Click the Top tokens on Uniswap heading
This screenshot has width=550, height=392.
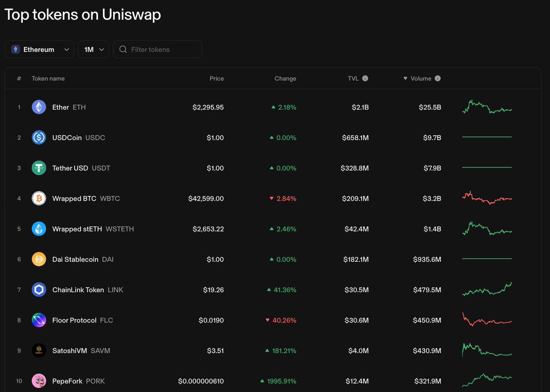click(82, 14)
